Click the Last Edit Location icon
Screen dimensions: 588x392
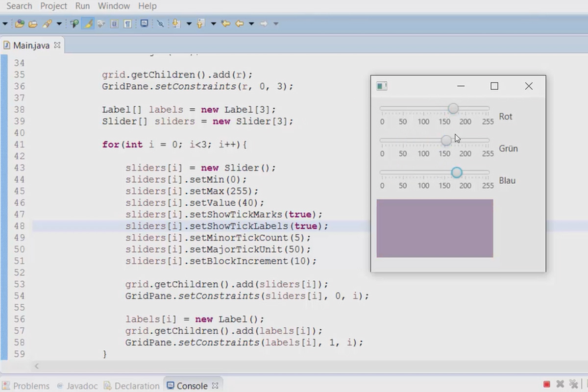pos(226,24)
